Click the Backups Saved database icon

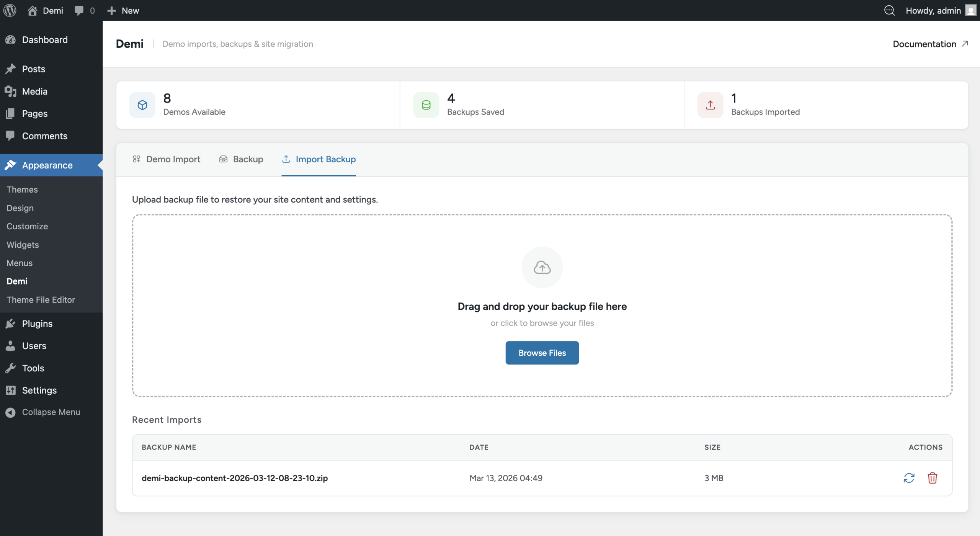pyautogui.click(x=426, y=105)
